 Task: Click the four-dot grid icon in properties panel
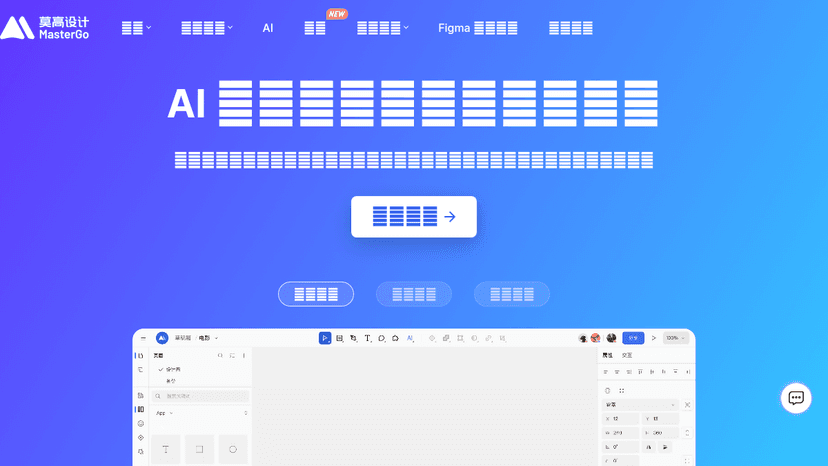point(622,390)
